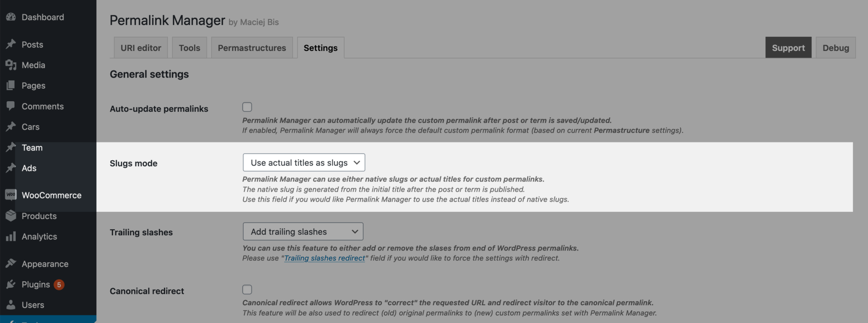Enable Auto-update permalinks checkbox
This screenshot has height=323, width=868.
tap(247, 107)
